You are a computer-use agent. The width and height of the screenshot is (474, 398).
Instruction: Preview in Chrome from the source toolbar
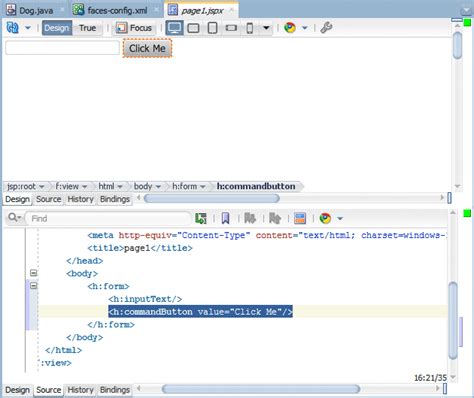coord(325,218)
